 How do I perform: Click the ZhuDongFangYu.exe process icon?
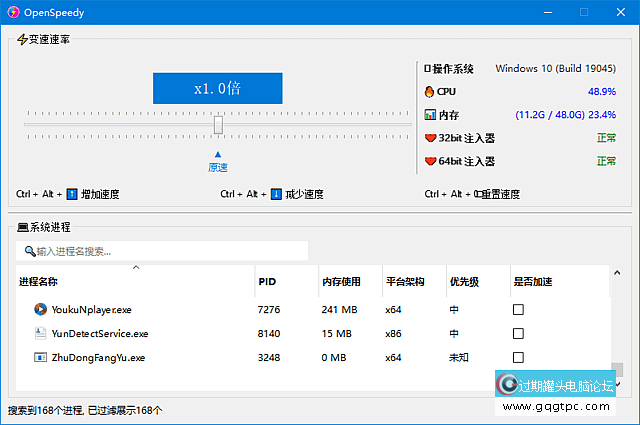click(40, 357)
